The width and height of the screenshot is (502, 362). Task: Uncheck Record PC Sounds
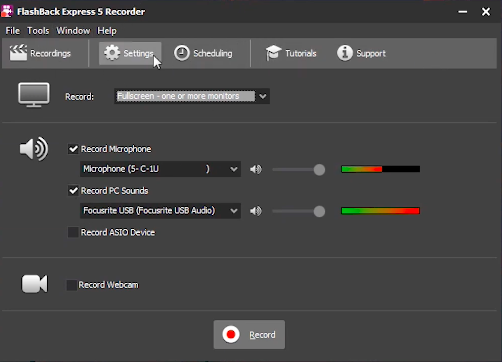coord(73,191)
